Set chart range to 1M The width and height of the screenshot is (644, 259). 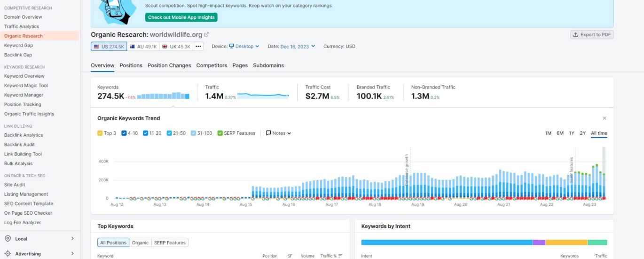pos(548,133)
